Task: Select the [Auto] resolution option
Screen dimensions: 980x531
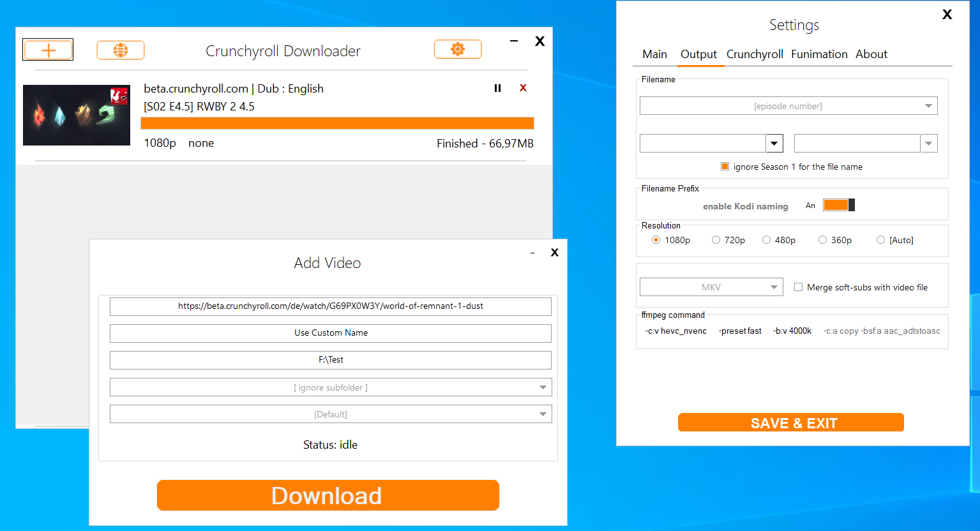Action: click(x=881, y=239)
